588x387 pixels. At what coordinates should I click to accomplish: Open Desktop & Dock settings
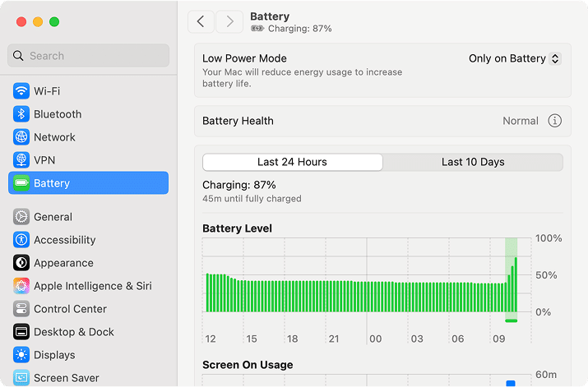point(74,332)
